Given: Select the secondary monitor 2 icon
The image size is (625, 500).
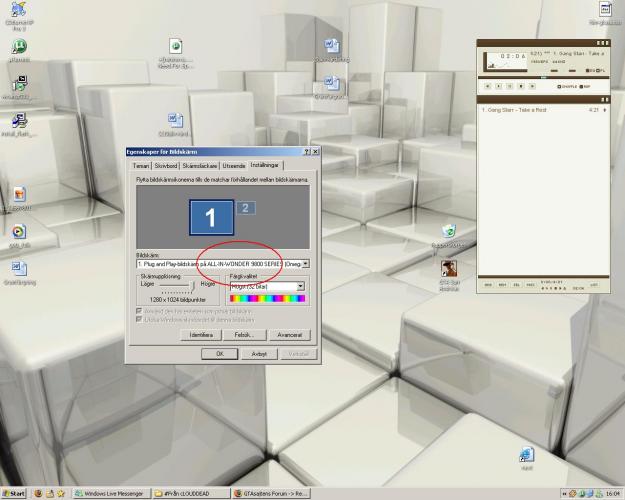Looking at the screenshot, I should (246, 208).
